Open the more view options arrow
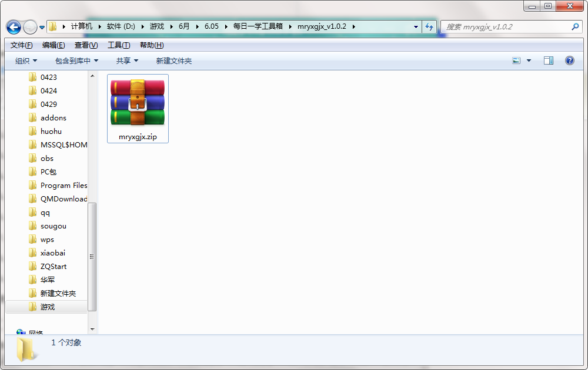The height and width of the screenshot is (370, 588). click(x=529, y=60)
